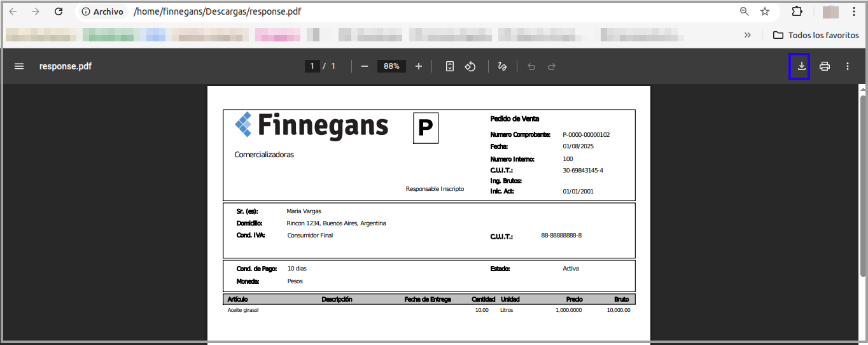Click the "10 dias" payment condition
The height and width of the screenshot is (345, 868).
coord(297,269)
